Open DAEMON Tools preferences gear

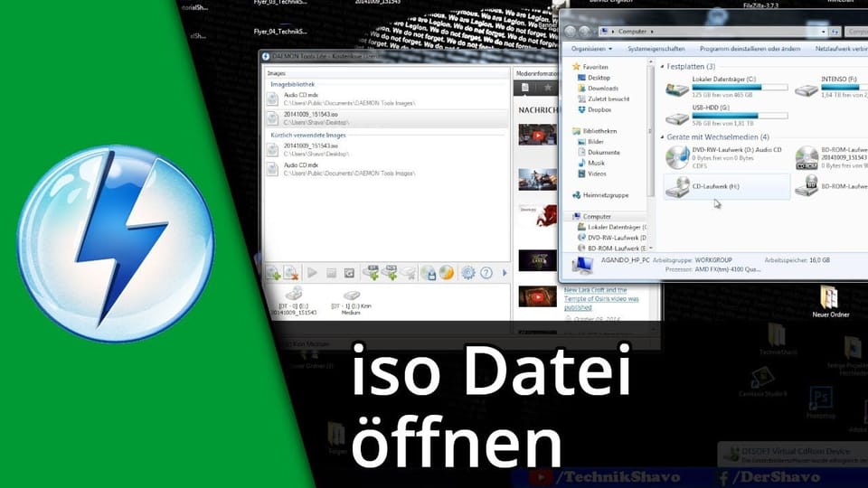coord(468,272)
